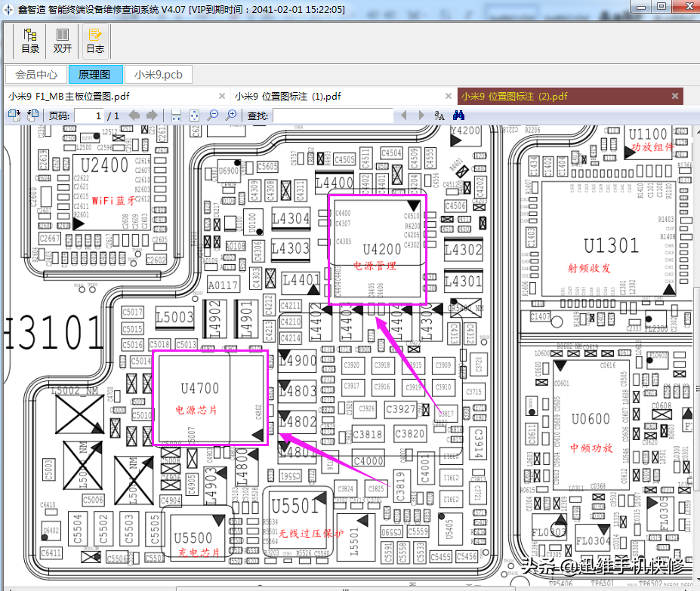Click the 查找 search text field
Viewport: 700px width, 591px height.
point(333,116)
